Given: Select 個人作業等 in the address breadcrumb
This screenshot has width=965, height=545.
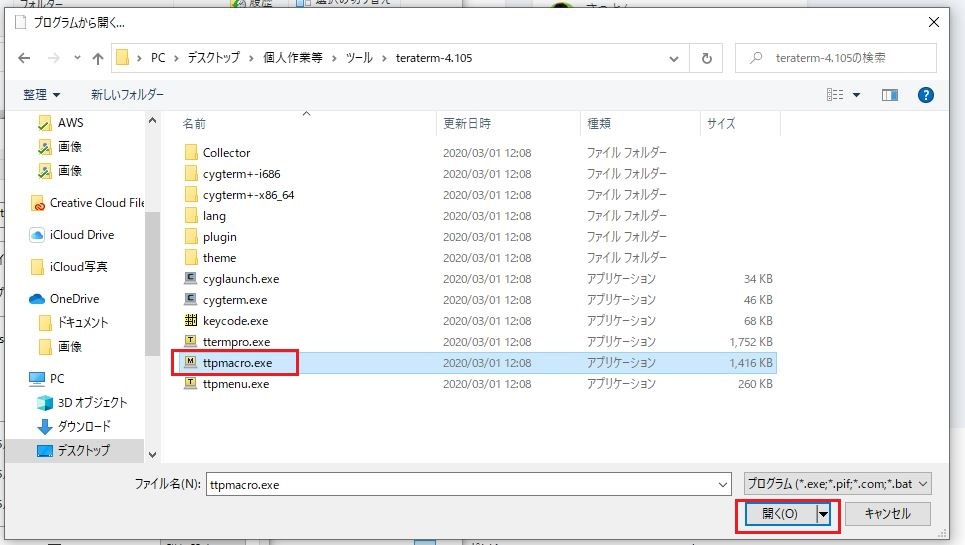Looking at the screenshot, I should click(292, 58).
